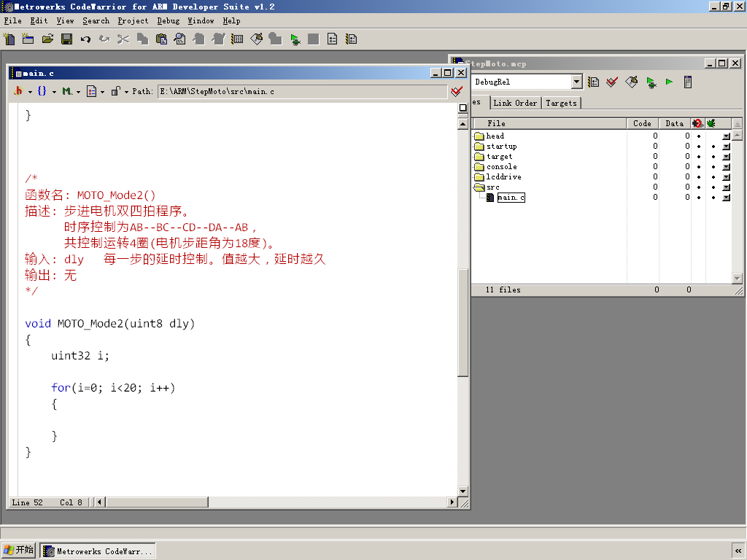This screenshot has width=747, height=560.
Task: Click the editor horizontal scrollbar thumb
Action: click(158, 502)
